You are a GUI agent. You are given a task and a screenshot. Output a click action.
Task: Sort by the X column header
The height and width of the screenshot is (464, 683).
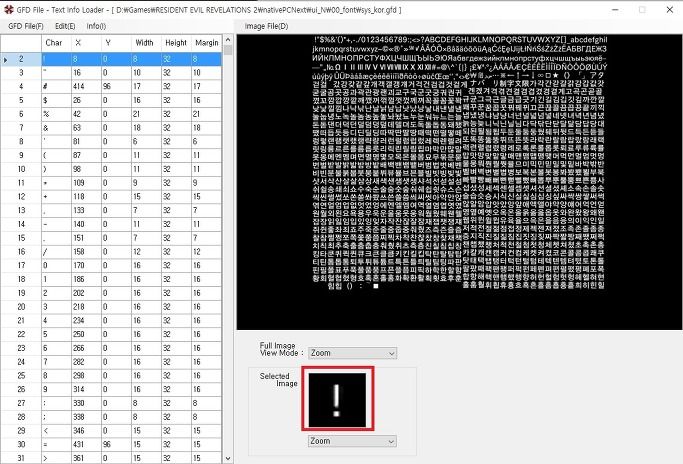pos(86,43)
